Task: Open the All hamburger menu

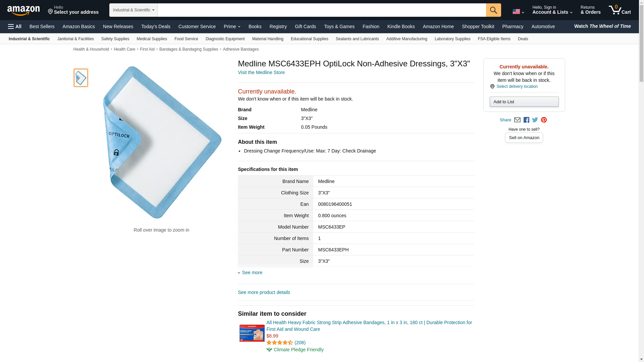Action: click(15, 26)
